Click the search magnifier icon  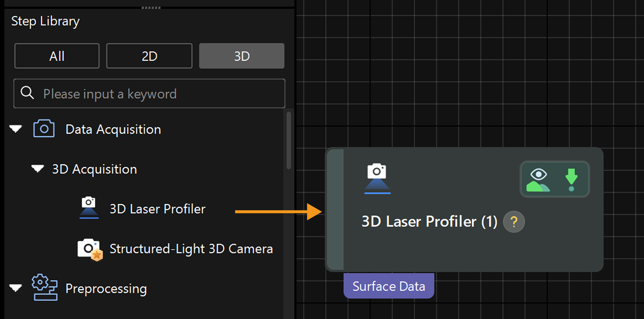[27, 93]
